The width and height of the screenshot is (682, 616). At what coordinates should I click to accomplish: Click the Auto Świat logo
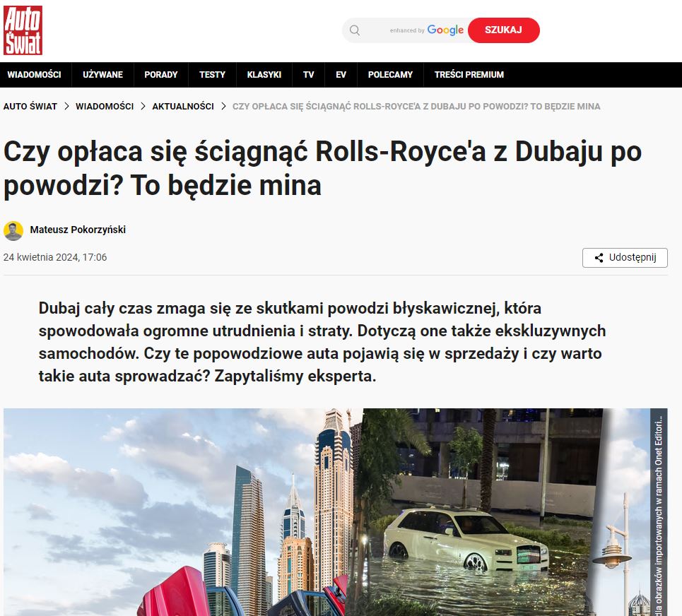[x=23, y=30]
